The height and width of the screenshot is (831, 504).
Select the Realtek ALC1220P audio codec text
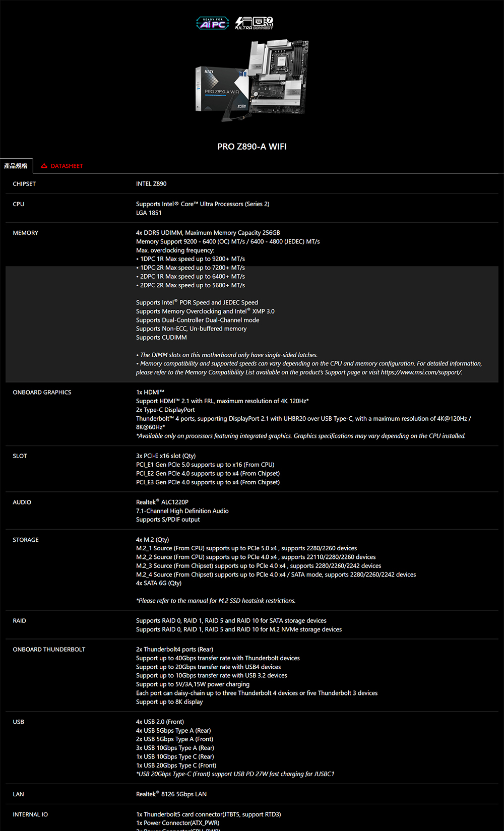click(162, 502)
